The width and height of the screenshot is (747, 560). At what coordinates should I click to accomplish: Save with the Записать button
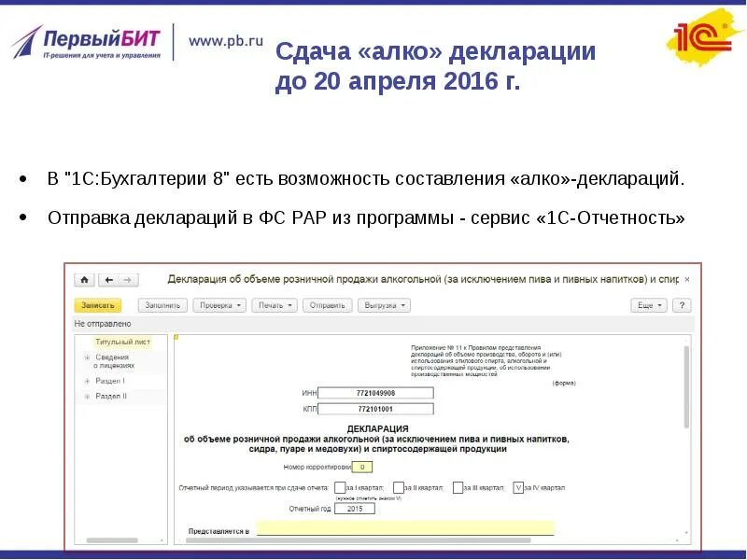[98, 305]
